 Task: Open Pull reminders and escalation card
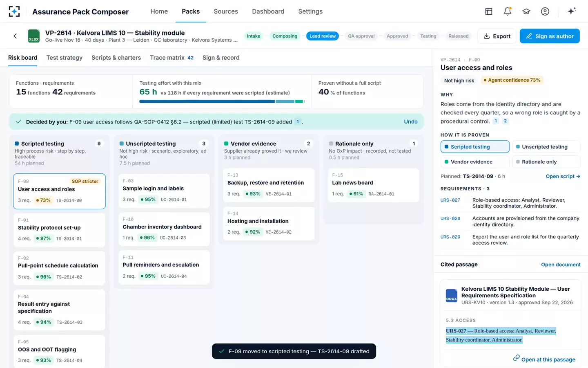click(x=164, y=267)
